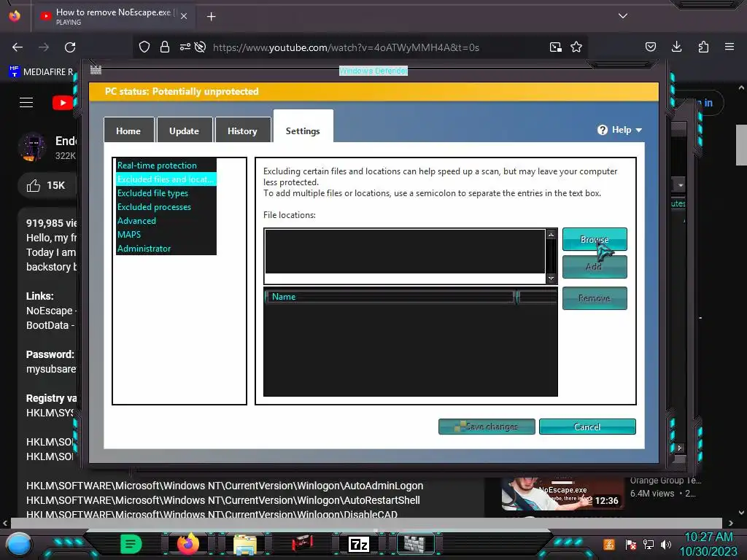The width and height of the screenshot is (747, 560).
Task: Click the Remove button
Action: tap(594, 298)
